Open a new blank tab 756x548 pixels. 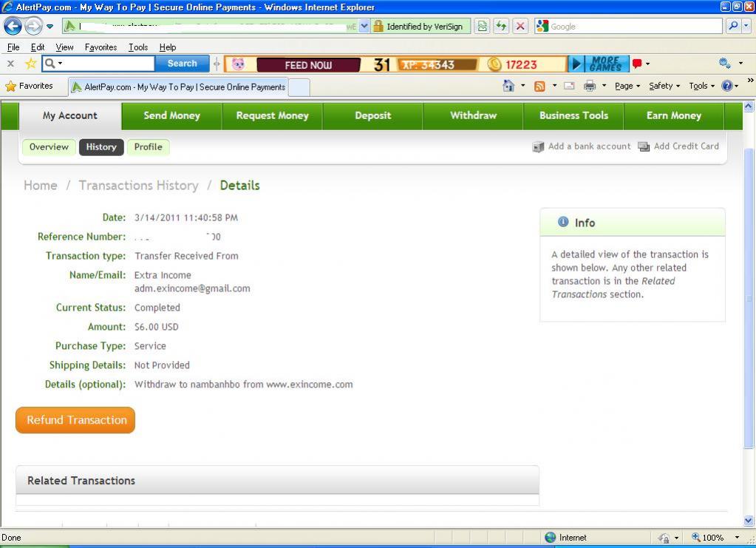(299, 88)
